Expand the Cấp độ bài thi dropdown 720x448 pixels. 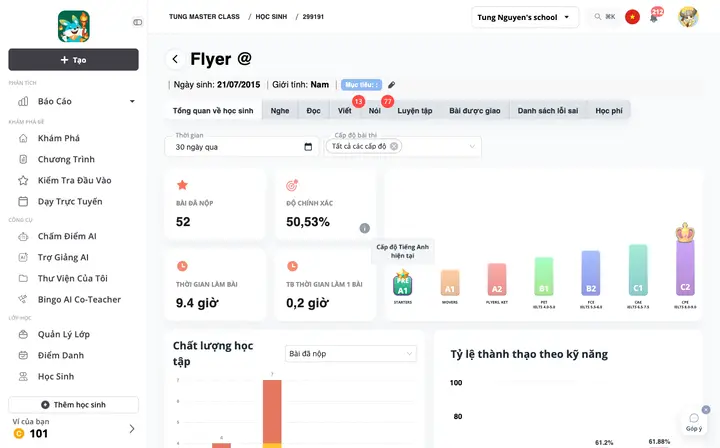click(x=472, y=146)
